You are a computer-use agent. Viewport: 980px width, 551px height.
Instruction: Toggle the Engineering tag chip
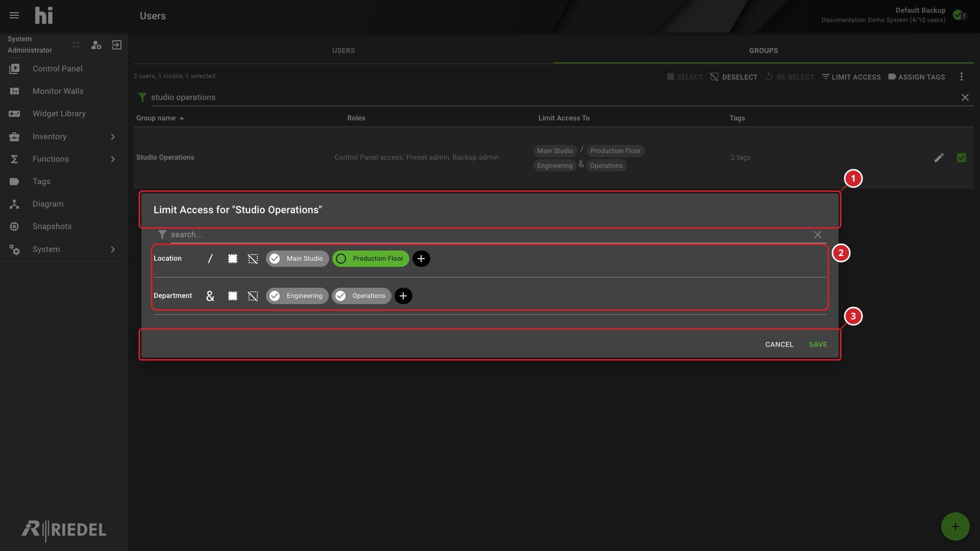[x=298, y=296]
